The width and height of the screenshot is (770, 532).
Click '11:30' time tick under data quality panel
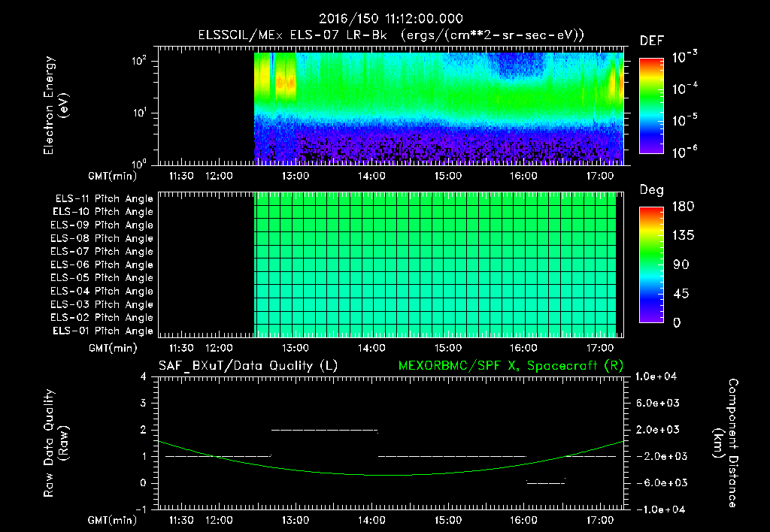tap(181, 520)
